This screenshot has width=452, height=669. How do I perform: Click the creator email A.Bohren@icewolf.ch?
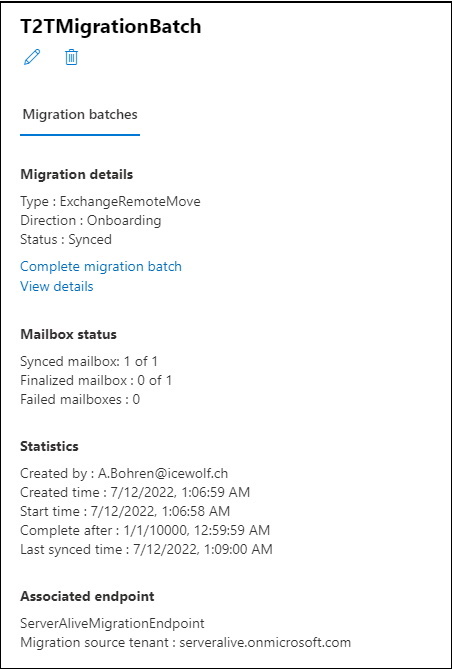pos(163,473)
